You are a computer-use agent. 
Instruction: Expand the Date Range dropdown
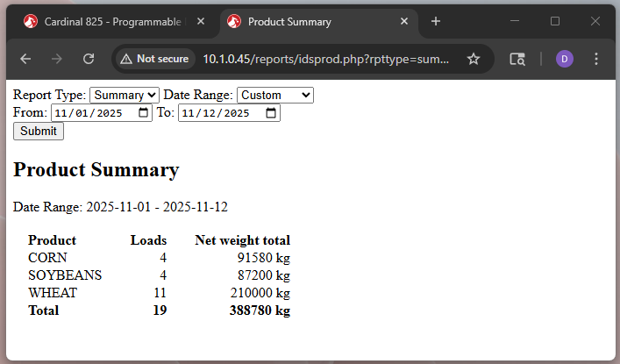point(274,95)
